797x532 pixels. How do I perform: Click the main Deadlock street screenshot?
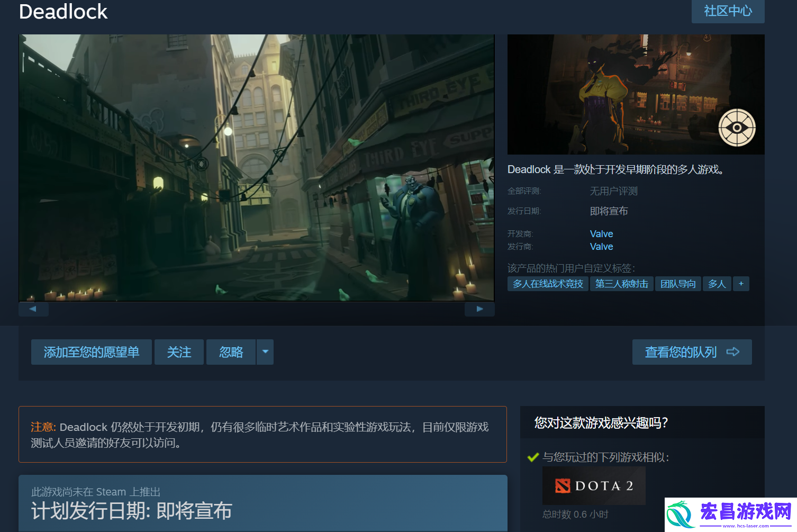[x=257, y=168]
